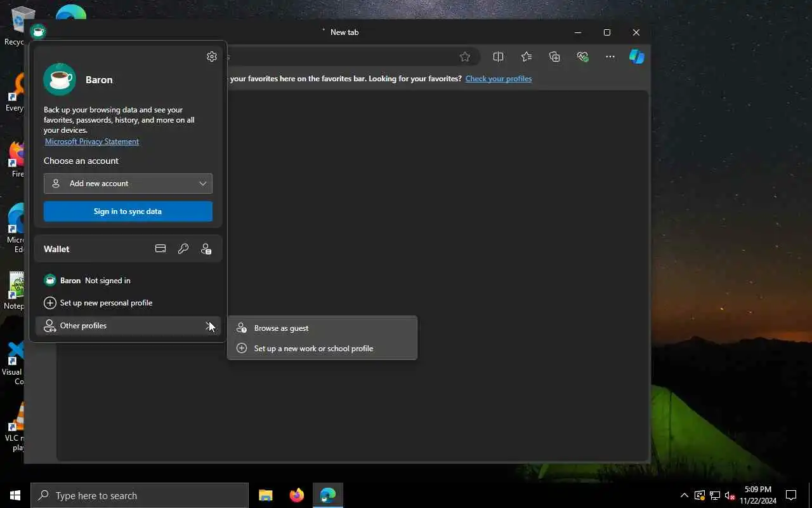Click profile icon in Edge title bar
812x508 pixels.
coord(39,31)
